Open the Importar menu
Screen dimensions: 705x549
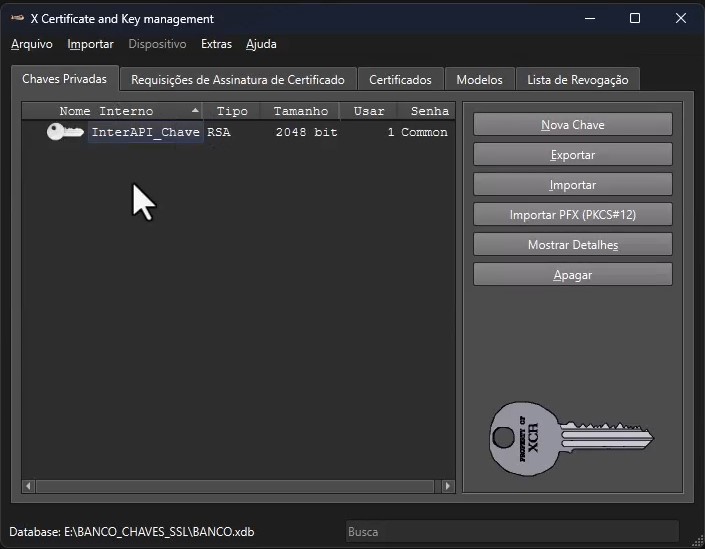click(x=90, y=44)
